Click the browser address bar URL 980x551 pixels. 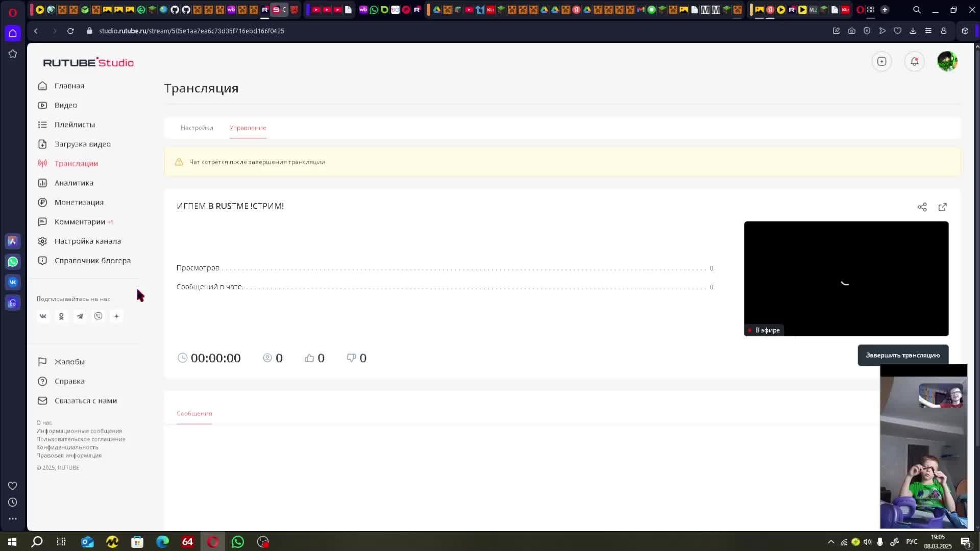pos(191,31)
